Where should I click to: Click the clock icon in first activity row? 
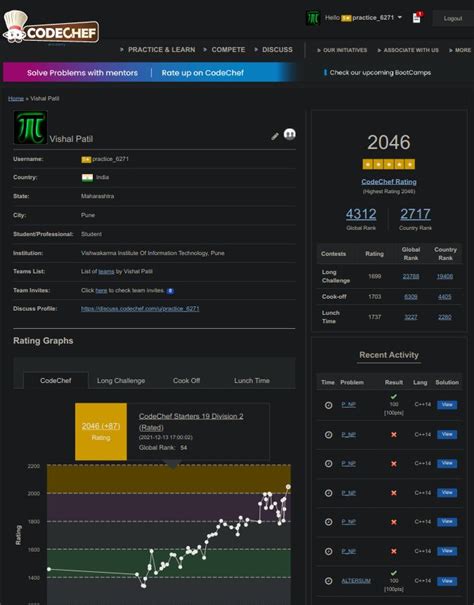point(328,405)
